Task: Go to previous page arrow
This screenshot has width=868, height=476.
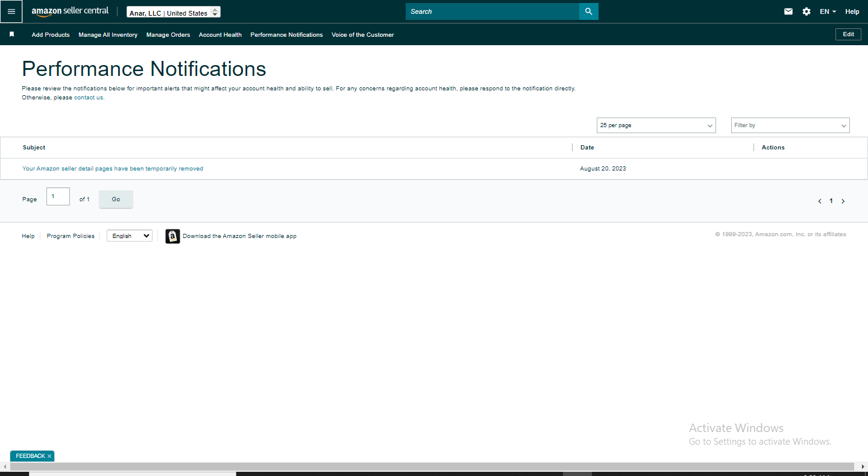Action: pyautogui.click(x=819, y=201)
